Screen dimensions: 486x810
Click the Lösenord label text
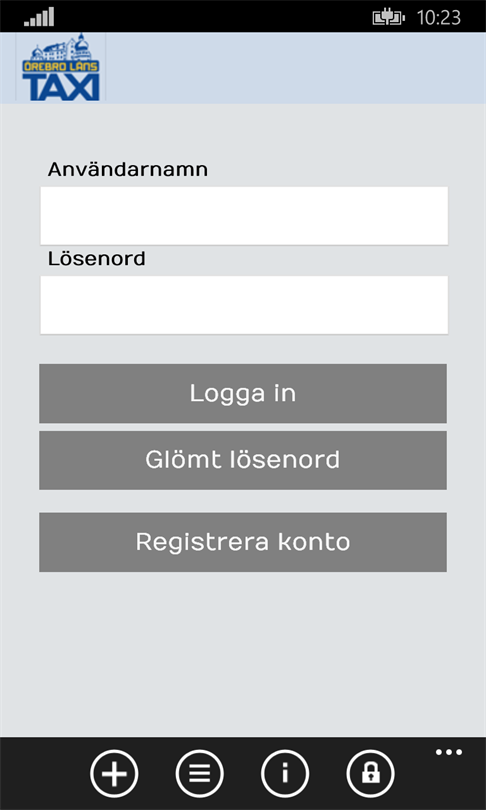click(x=97, y=258)
